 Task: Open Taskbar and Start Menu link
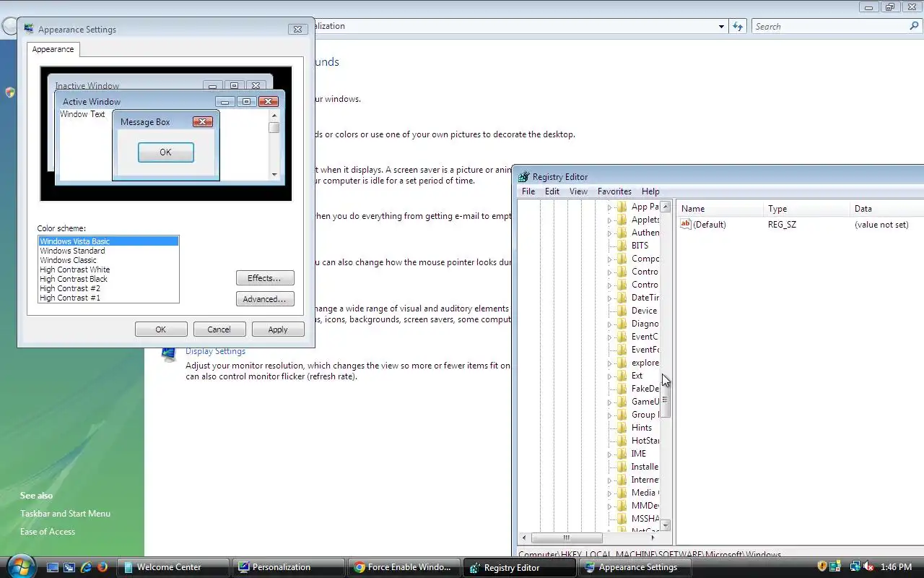pyautogui.click(x=65, y=514)
